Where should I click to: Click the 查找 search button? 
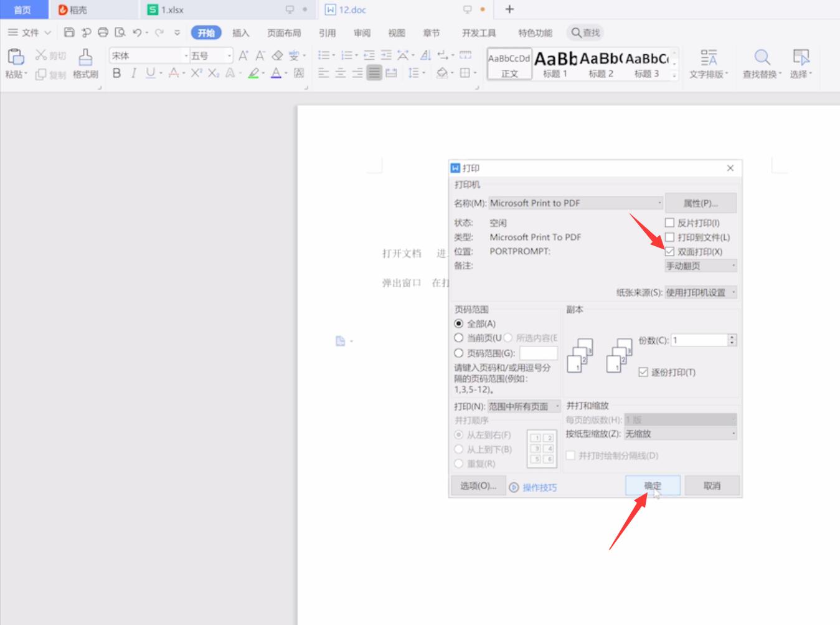586,32
